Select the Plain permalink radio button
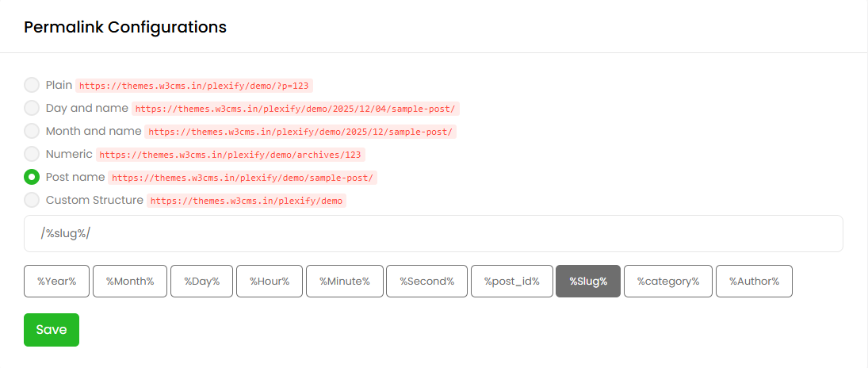 tap(32, 85)
